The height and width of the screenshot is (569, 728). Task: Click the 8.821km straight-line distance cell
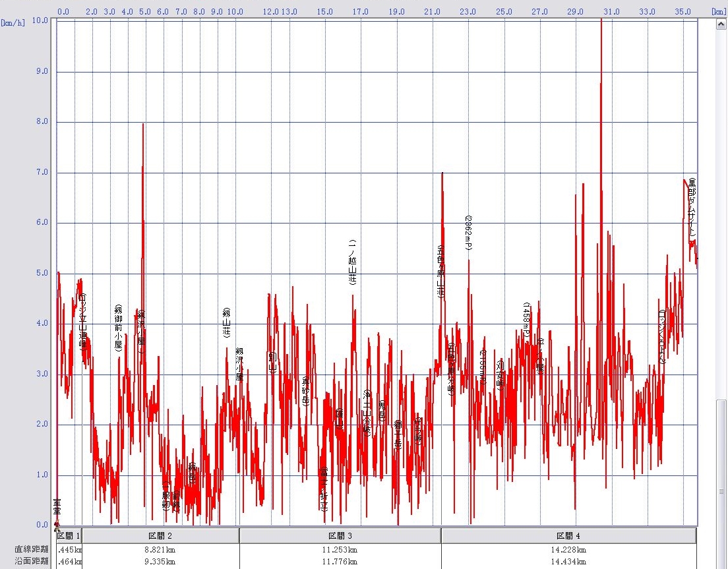pyautogui.click(x=160, y=549)
